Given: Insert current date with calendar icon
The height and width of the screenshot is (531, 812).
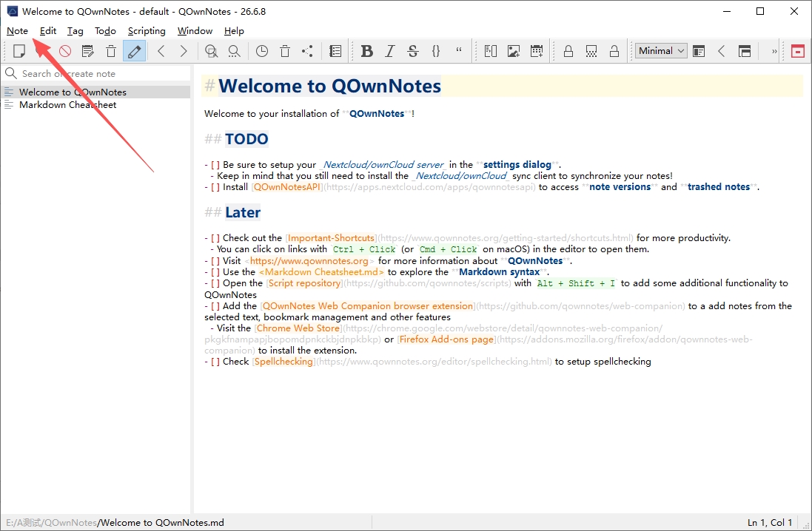Looking at the screenshot, I should click(537, 51).
